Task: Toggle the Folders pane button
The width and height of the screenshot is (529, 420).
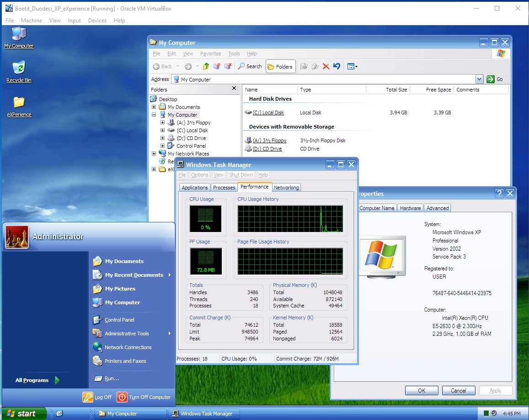Action: (281, 66)
